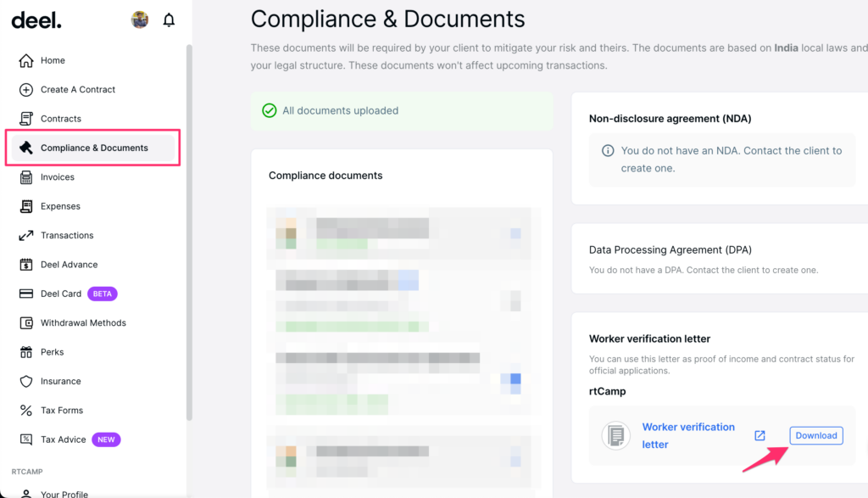Click the Deel Advance calendar icon
868x498 pixels.
(x=26, y=265)
